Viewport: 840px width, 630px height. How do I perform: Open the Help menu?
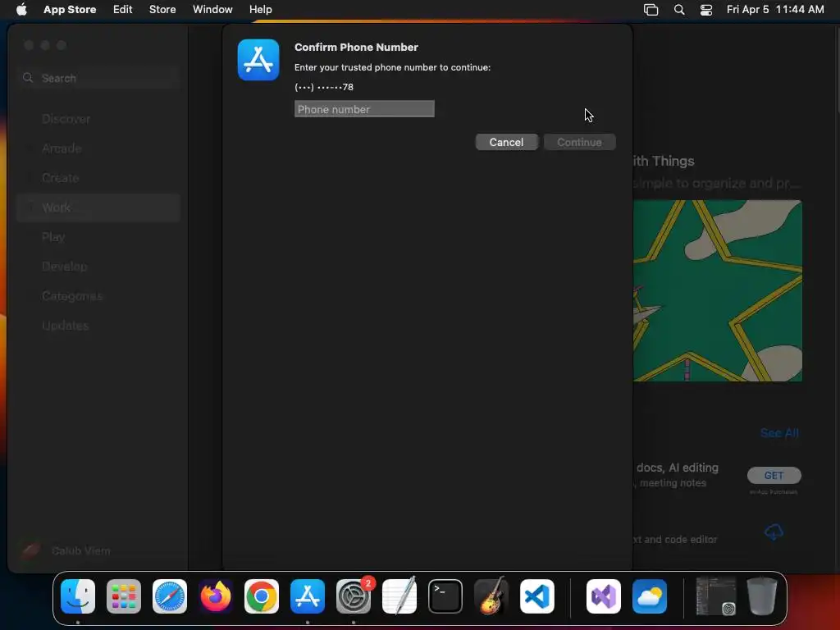[x=260, y=9]
